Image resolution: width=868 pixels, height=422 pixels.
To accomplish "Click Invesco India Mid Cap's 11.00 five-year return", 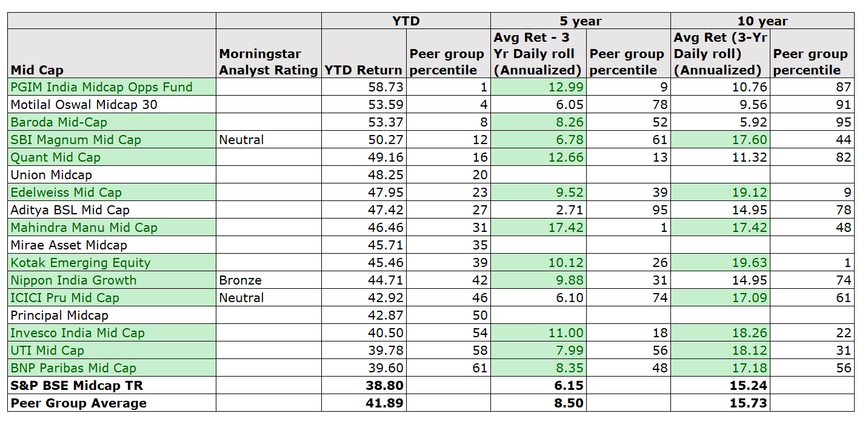I will [x=568, y=333].
